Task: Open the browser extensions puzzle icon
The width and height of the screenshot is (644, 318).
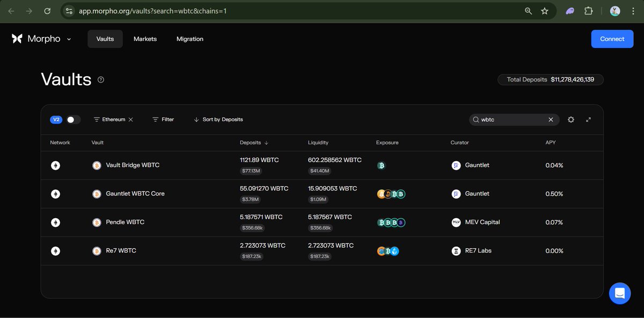Action: pyautogui.click(x=589, y=11)
